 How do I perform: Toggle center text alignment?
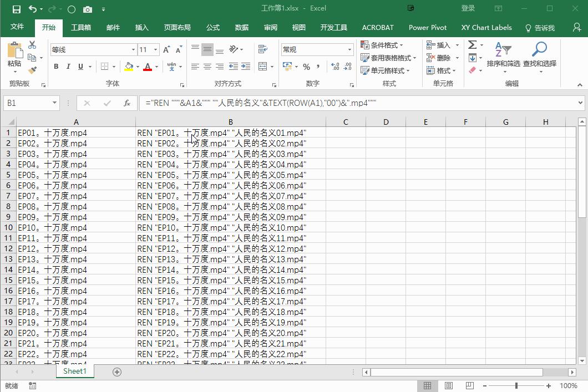pyautogui.click(x=207, y=67)
